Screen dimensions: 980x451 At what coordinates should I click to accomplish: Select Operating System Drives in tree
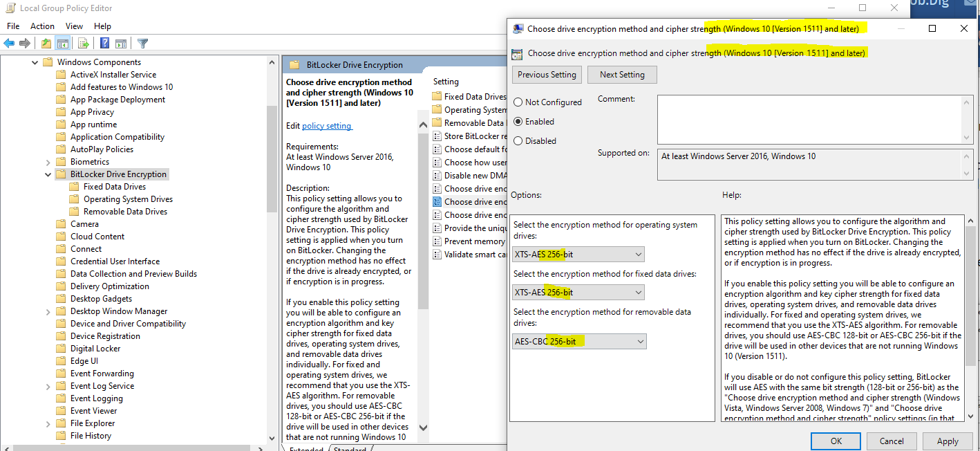click(128, 199)
